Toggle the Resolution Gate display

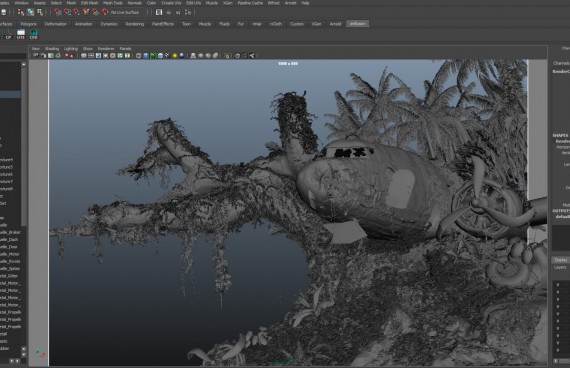tap(98, 56)
